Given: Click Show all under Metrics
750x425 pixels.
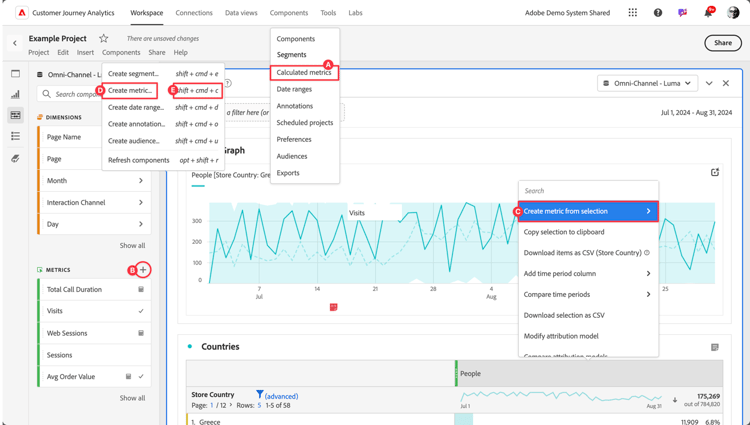Looking at the screenshot, I should click(132, 398).
